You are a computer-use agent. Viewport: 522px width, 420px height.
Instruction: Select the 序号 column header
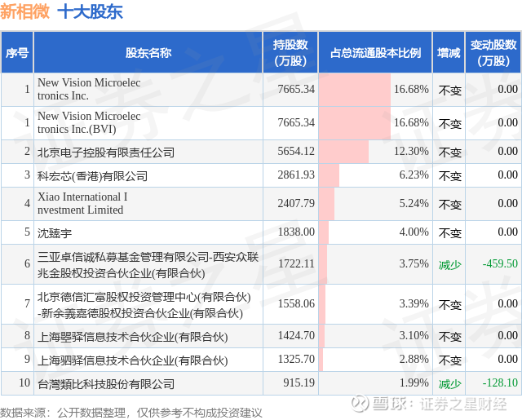17,52
